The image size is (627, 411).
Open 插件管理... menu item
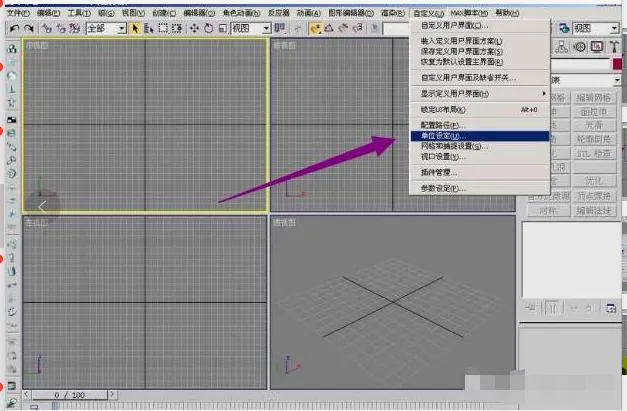click(x=480, y=173)
